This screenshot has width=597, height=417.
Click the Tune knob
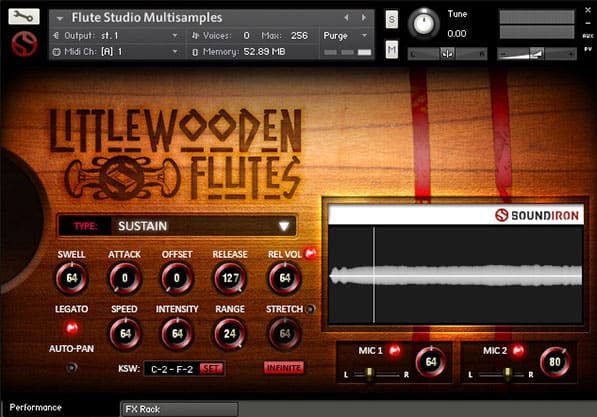pos(424,24)
